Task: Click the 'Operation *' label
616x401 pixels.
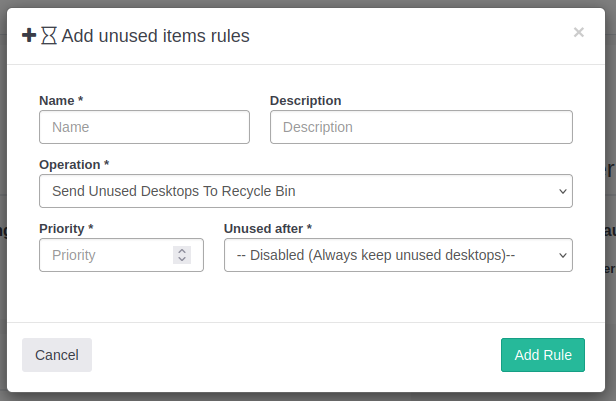Action: click(x=74, y=164)
